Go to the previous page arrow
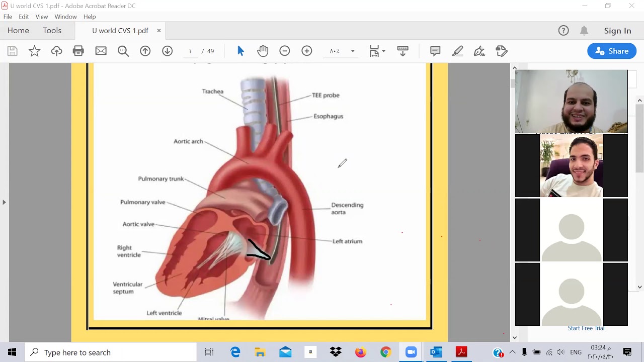644x362 pixels. coord(145,51)
